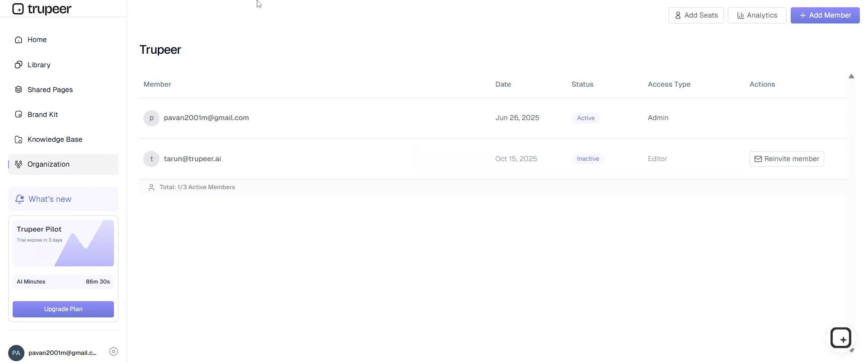Open the What's new panel
Image resolution: width=868 pixels, height=363 pixels.
[63, 199]
